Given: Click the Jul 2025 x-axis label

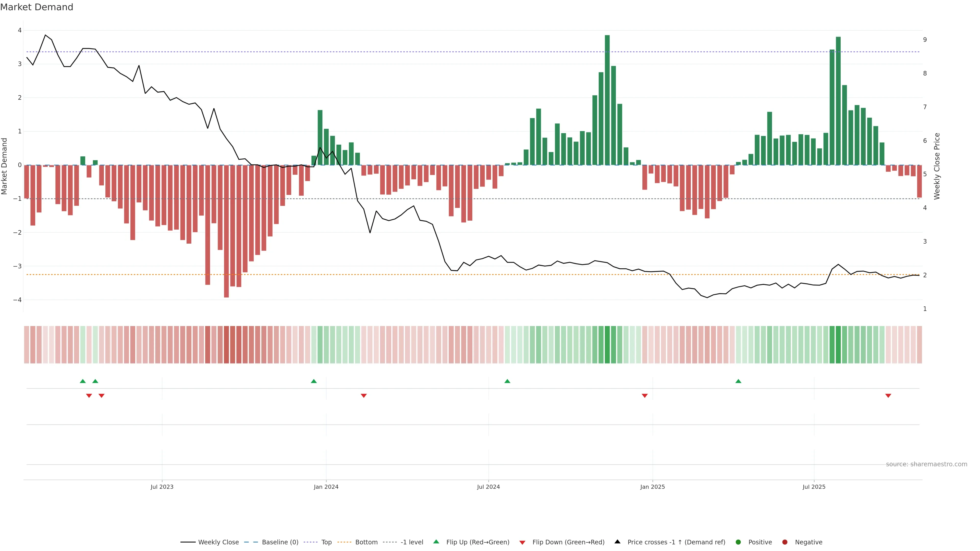Looking at the screenshot, I should [814, 487].
